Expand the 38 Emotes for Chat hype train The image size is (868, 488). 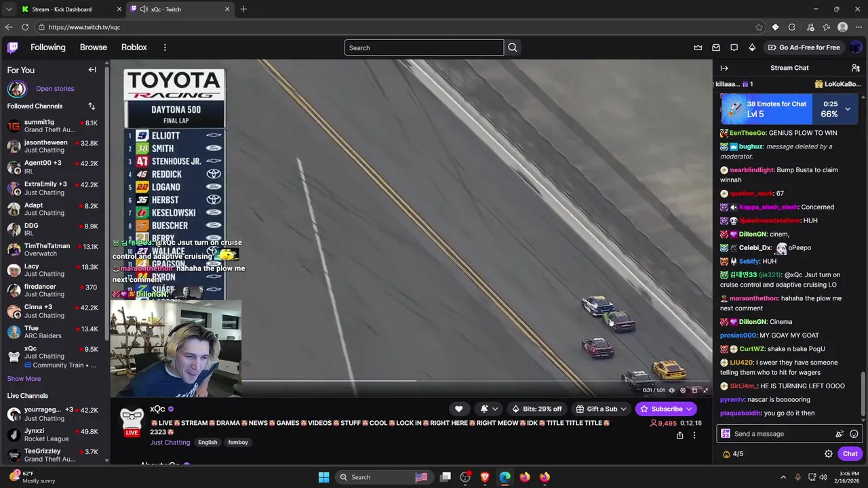pos(847,108)
